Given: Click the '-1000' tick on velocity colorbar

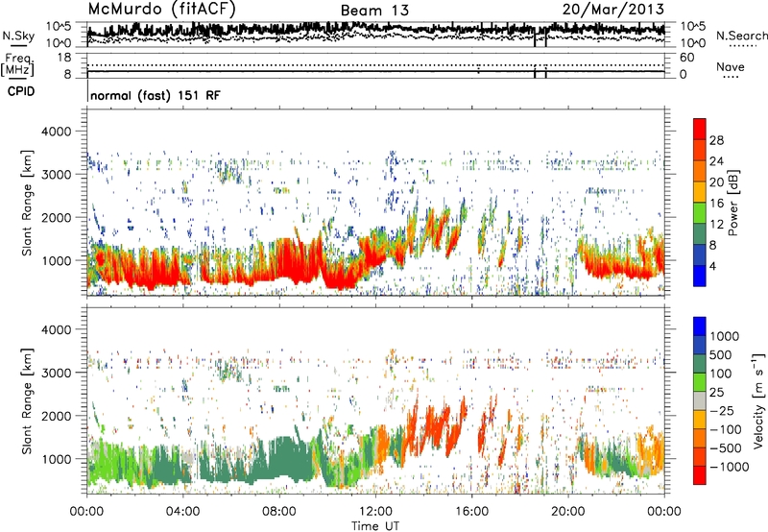Looking at the screenshot, I should pos(729,467).
